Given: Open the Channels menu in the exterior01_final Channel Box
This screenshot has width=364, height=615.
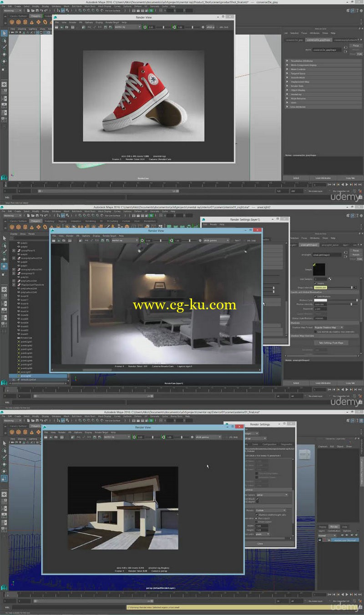Looking at the screenshot, I should [323, 446].
